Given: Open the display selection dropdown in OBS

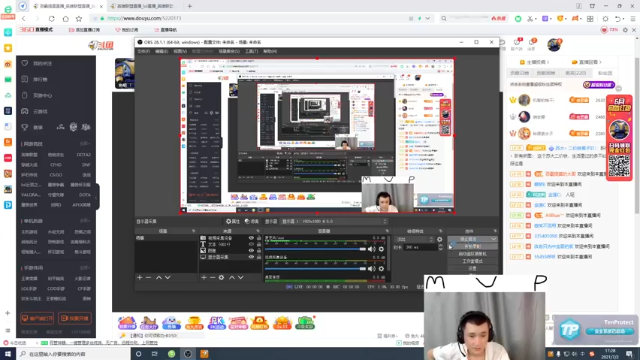Looking at the screenshot, I should (334, 221).
